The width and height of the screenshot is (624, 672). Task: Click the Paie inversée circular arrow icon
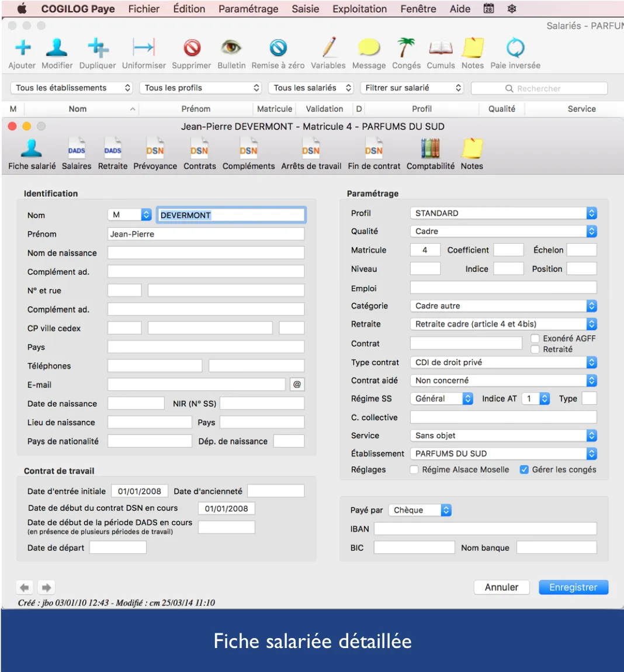click(x=515, y=47)
